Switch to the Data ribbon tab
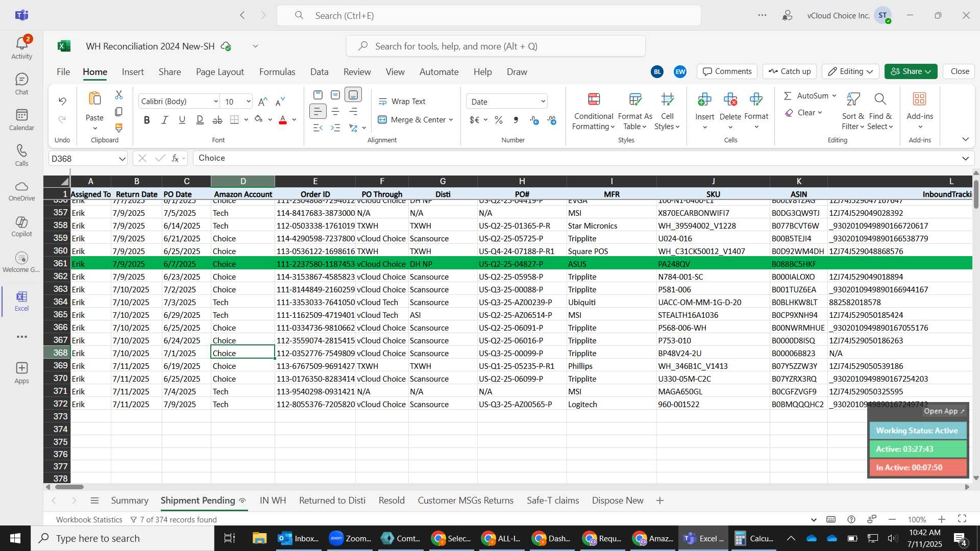Screen dimensions: 980x551 (x=320, y=72)
